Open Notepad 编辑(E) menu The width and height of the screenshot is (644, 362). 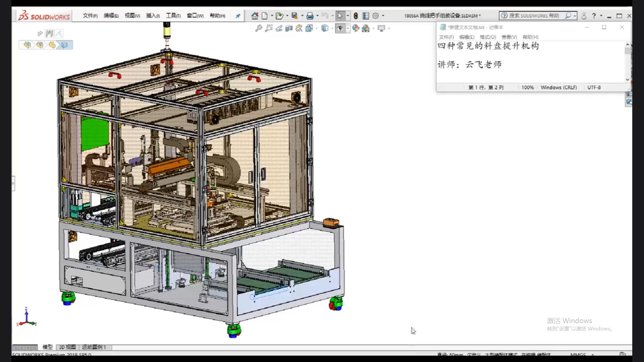pos(467,37)
